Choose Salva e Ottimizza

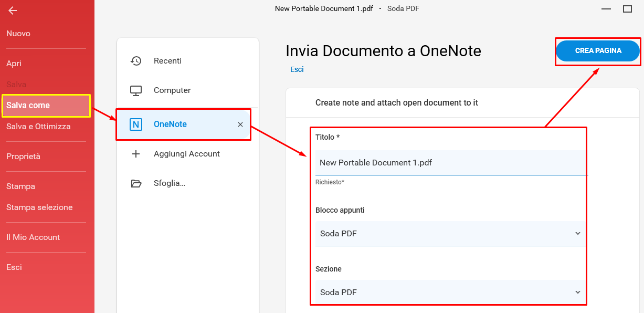[38, 127]
